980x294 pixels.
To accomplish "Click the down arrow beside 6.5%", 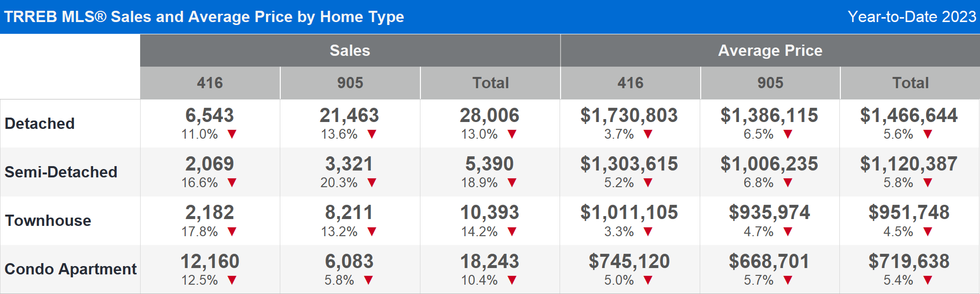I will pos(788,134).
